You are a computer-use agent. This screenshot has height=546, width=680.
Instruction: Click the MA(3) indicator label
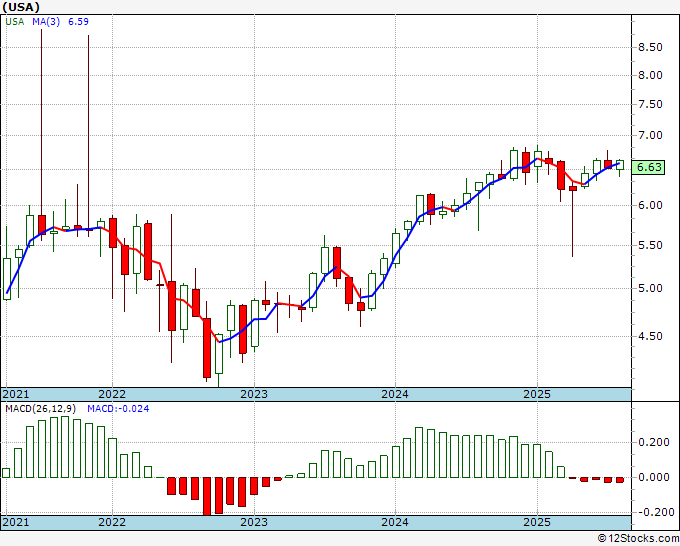46,22
